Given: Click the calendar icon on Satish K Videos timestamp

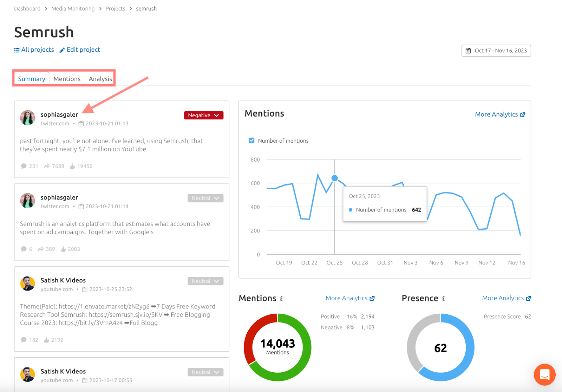Looking at the screenshot, I should click(x=85, y=289).
